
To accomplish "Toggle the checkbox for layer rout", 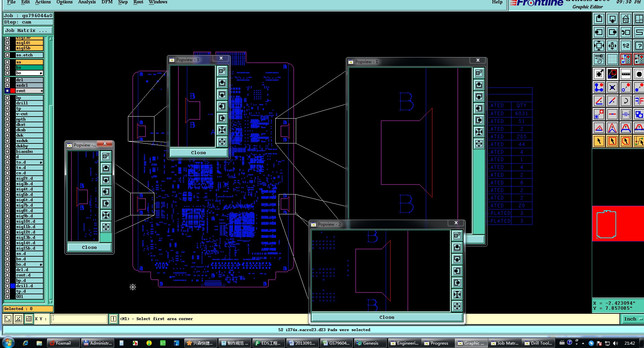I will pyautogui.click(x=7, y=91).
